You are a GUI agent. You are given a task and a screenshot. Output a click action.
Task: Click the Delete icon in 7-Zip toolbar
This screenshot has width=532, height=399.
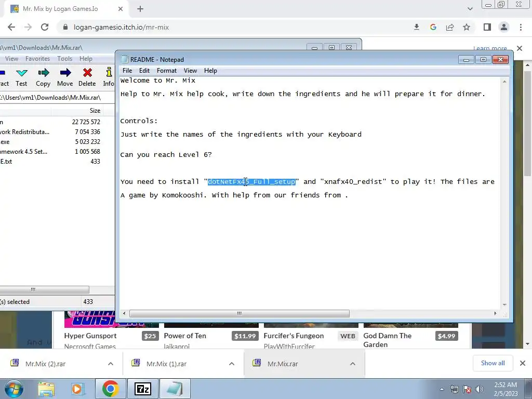87,77
